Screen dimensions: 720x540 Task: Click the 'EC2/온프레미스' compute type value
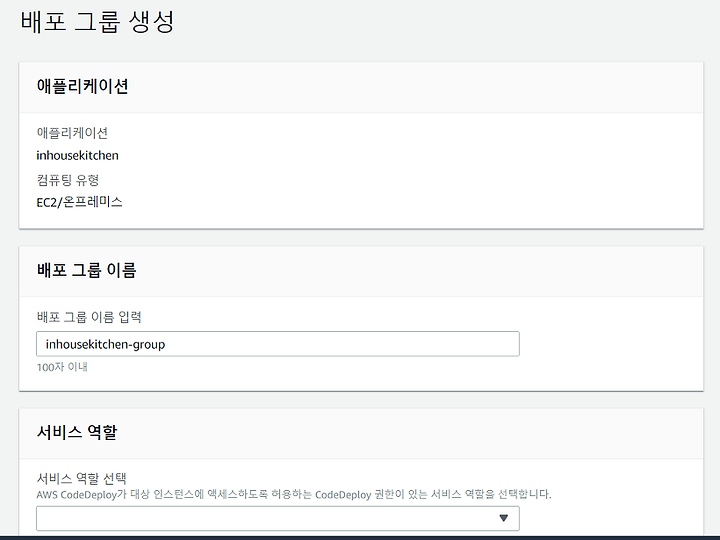point(79,202)
